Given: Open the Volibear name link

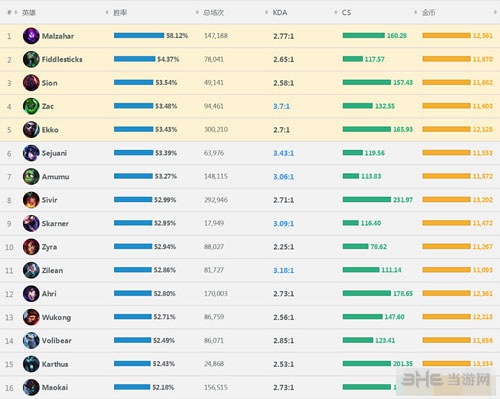Looking at the screenshot, I should [57, 341].
